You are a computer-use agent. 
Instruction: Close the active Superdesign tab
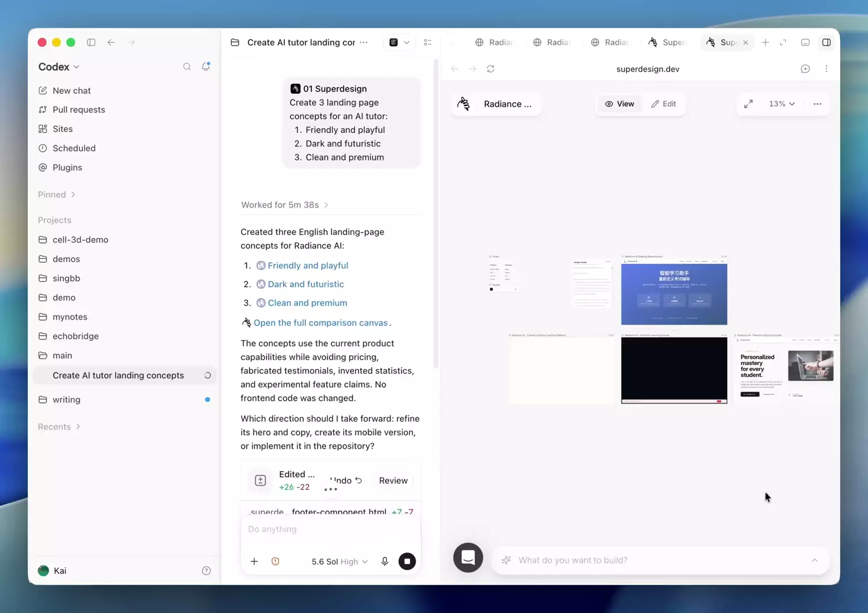point(745,42)
